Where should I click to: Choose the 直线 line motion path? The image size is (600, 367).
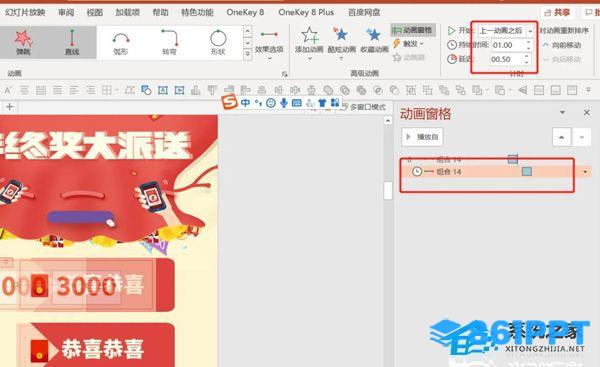click(72, 42)
